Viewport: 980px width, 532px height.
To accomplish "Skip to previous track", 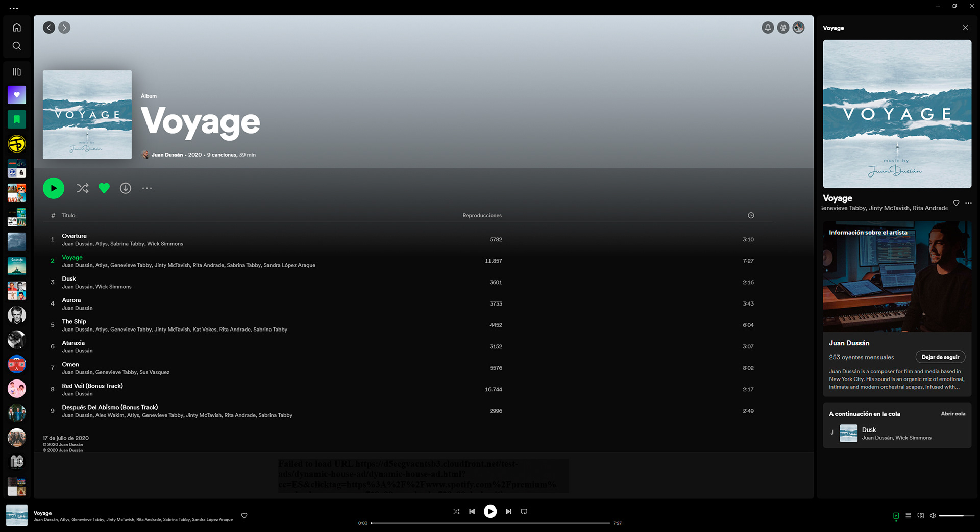I will point(472,511).
